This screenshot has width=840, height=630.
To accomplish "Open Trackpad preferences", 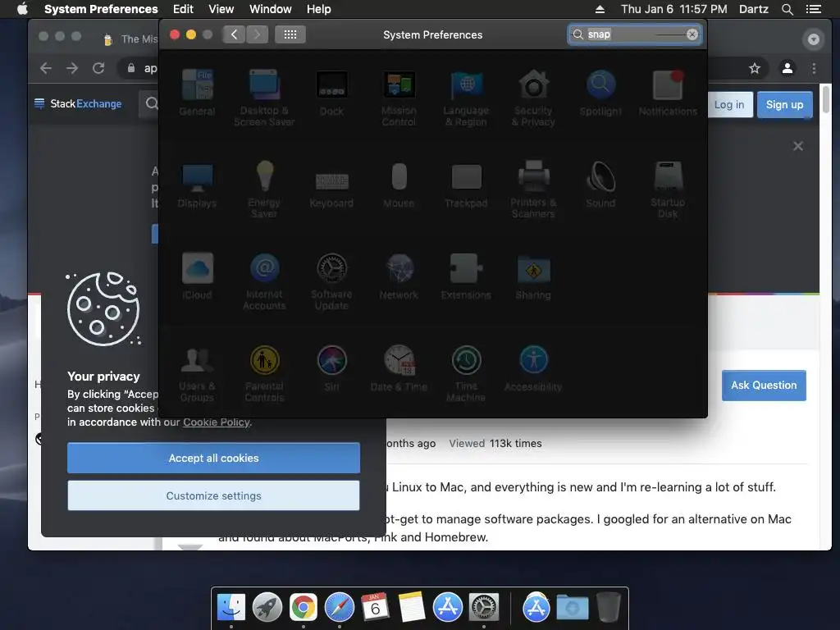I will 466,185.
